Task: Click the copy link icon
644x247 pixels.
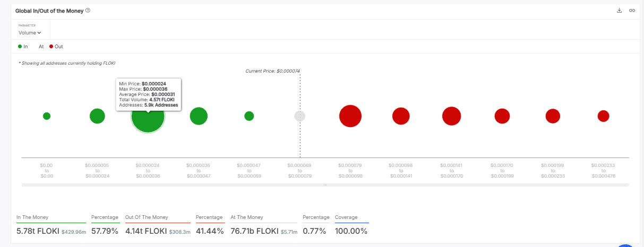Action: [x=632, y=11]
